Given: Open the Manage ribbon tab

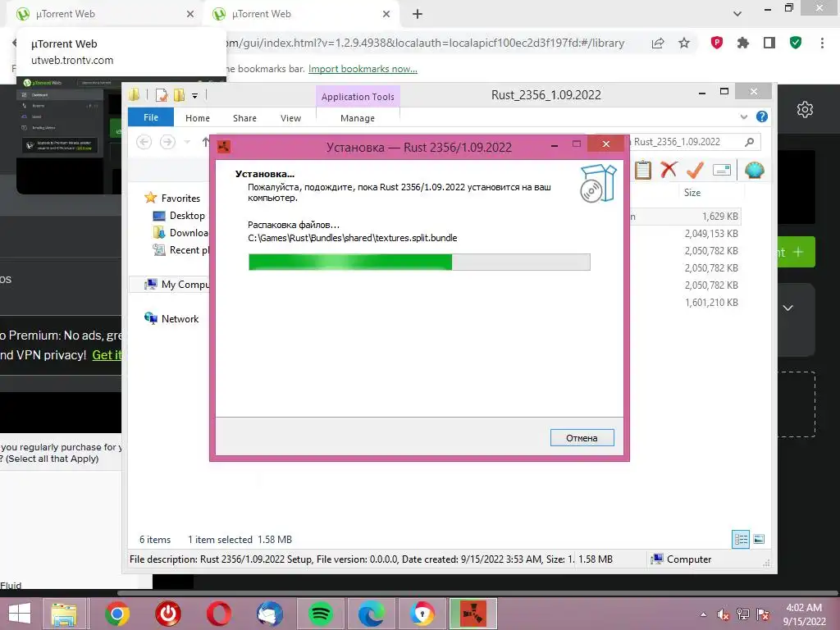Looking at the screenshot, I should click(358, 118).
